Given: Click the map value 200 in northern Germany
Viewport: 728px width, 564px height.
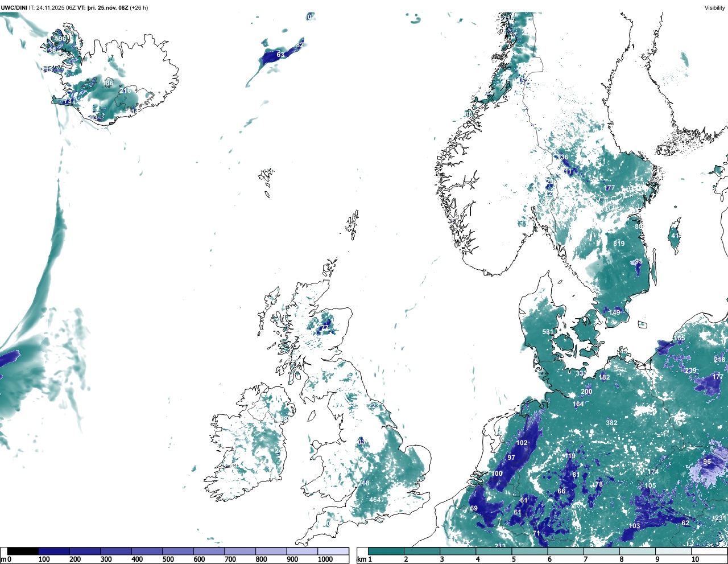Looking at the screenshot, I should click(586, 392).
